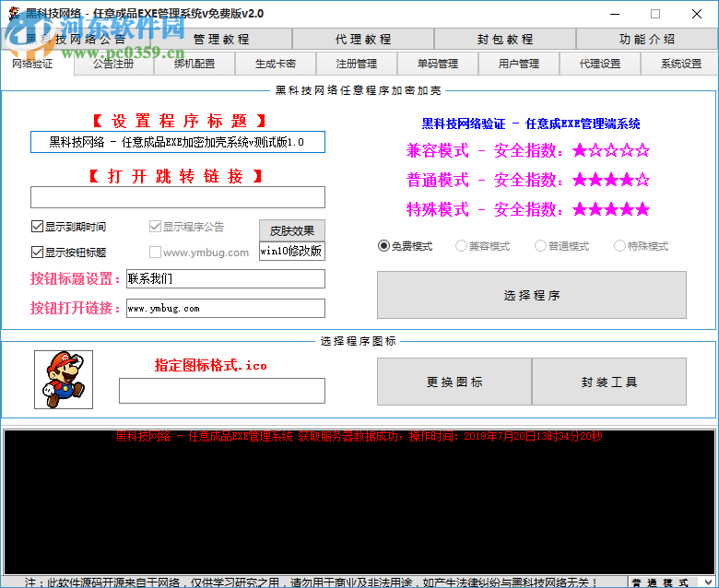Switch to the 用户管理 tab
The width and height of the screenshot is (719, 588).
[x=519, y=64]
